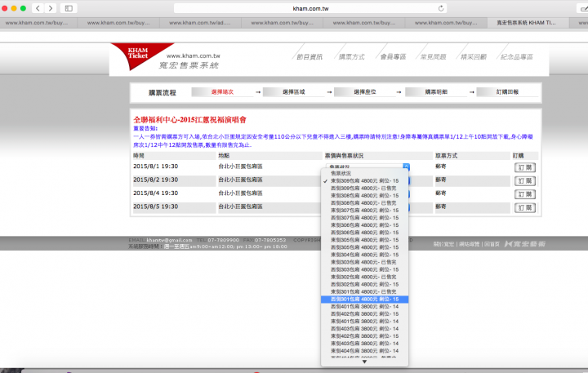Select 東側404包廂 3800元 剩位-14 option
This screenshot has height=373, width=588.
pos(364,351)
